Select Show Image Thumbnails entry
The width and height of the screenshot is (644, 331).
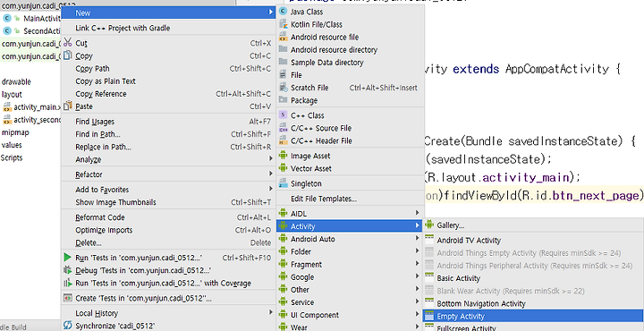168,202
